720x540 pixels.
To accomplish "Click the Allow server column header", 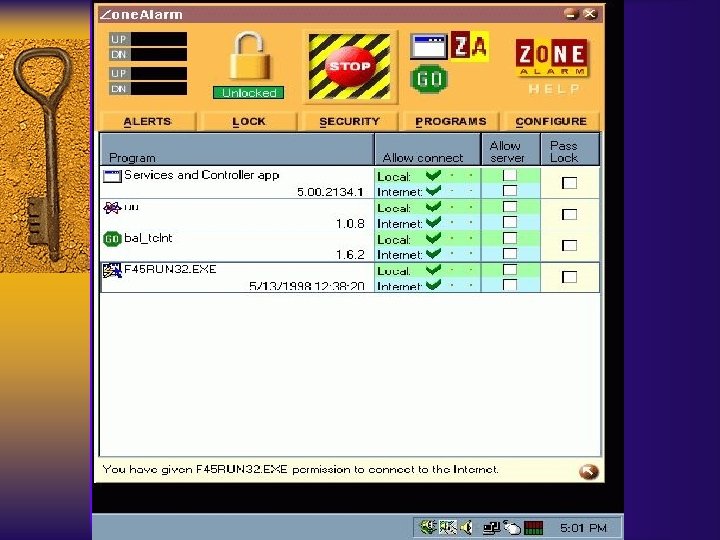I will coord(511,149).
